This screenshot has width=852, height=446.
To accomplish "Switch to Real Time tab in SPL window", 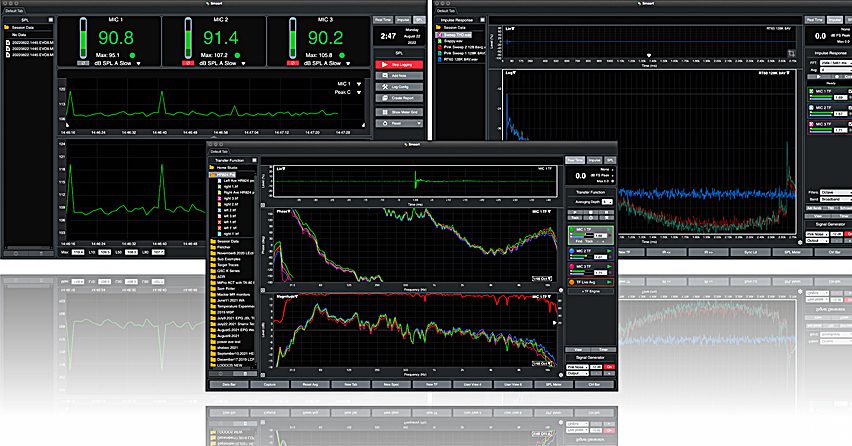I will click(382, 18).
